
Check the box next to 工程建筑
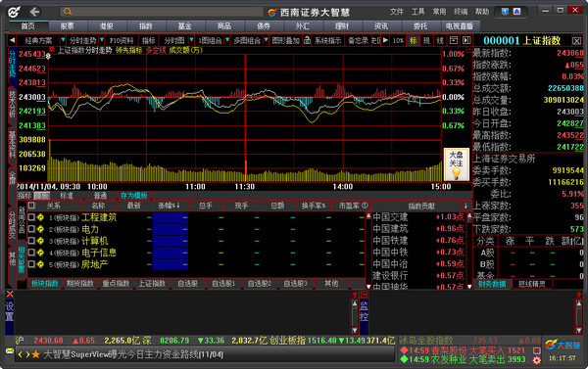[32, 217]
